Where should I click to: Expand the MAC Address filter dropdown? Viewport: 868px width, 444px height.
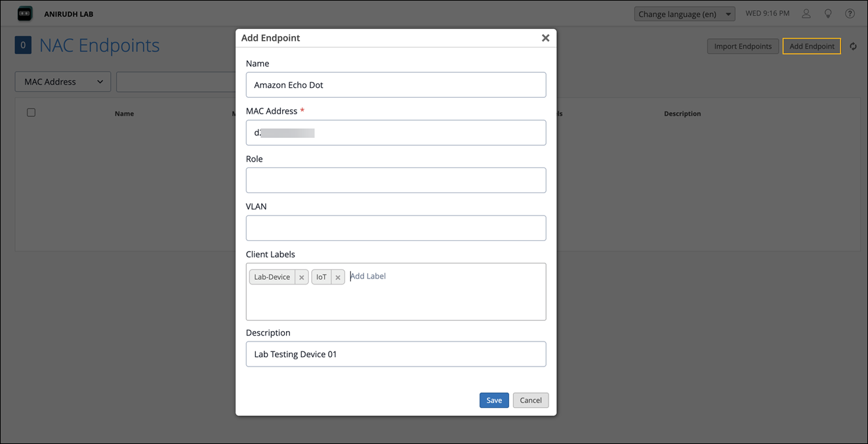pos(63,82)
